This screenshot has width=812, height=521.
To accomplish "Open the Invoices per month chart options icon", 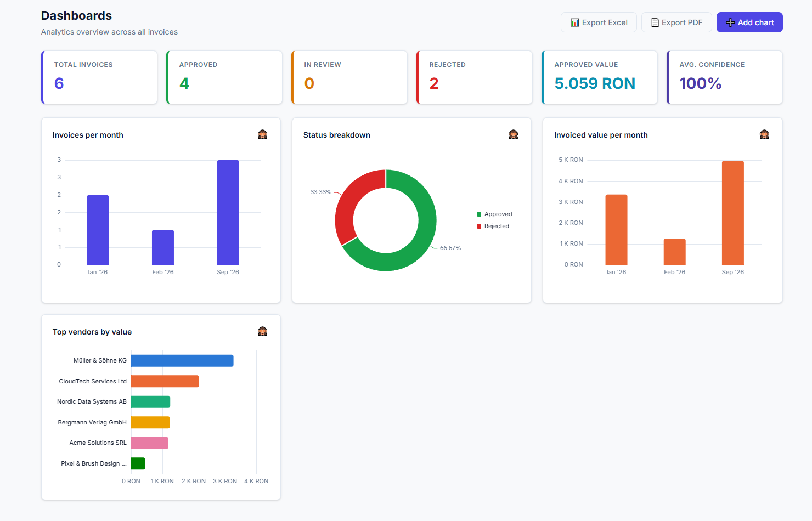I will pos(262,135).
